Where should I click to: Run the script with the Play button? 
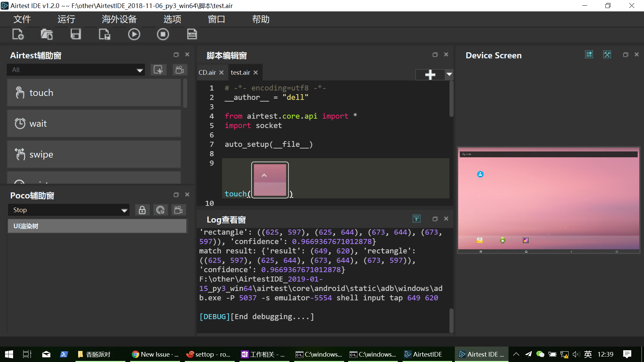pos(134,34)
